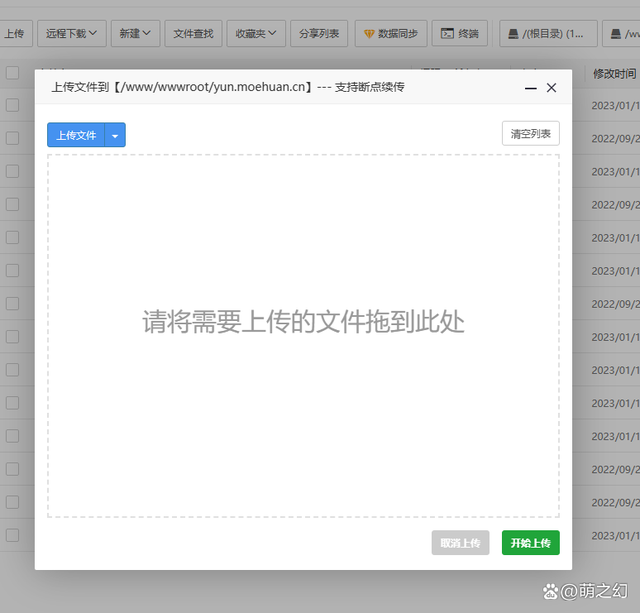
Task: Open the 终端 terminal icon
Action: [447, 34]
